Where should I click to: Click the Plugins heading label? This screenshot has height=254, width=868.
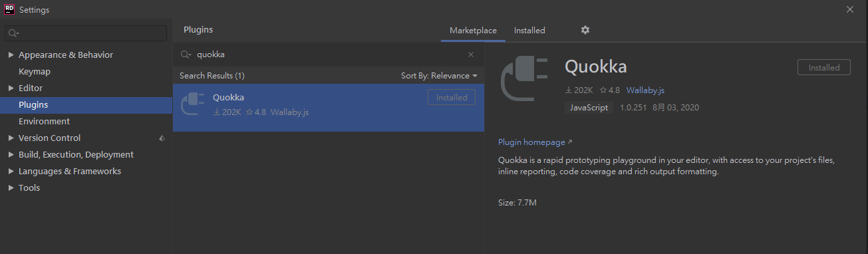[198, 30]
